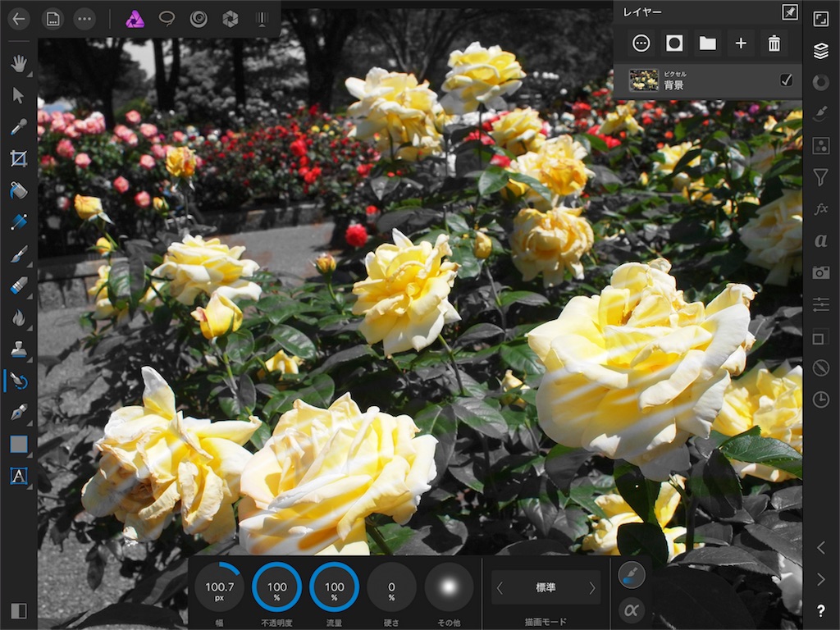Open the Layer FX studio icon

[820, 209]
